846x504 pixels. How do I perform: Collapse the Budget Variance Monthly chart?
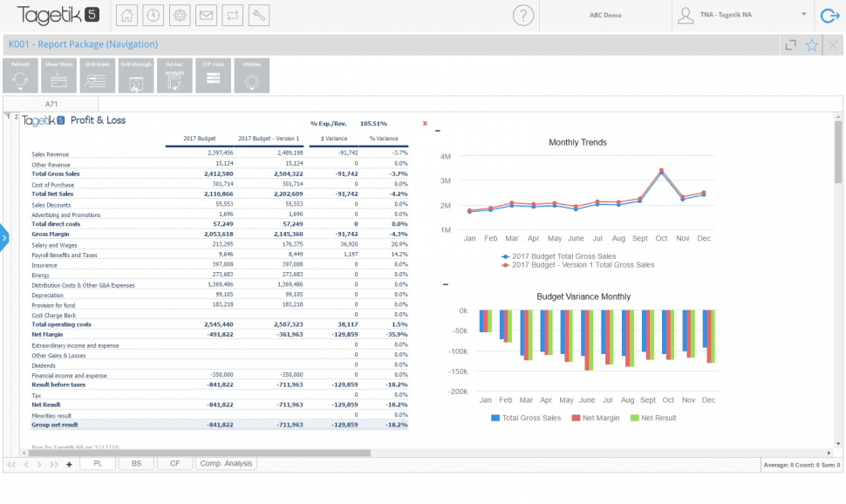click(445, 284)
